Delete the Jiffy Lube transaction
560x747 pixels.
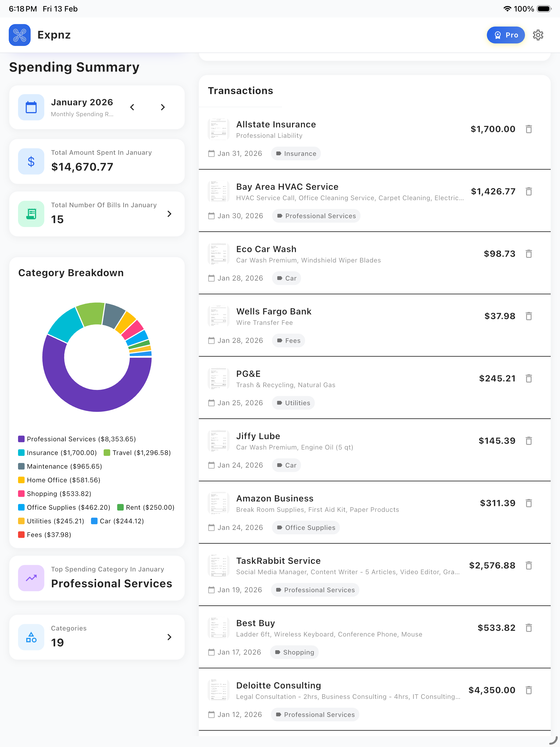529,441
